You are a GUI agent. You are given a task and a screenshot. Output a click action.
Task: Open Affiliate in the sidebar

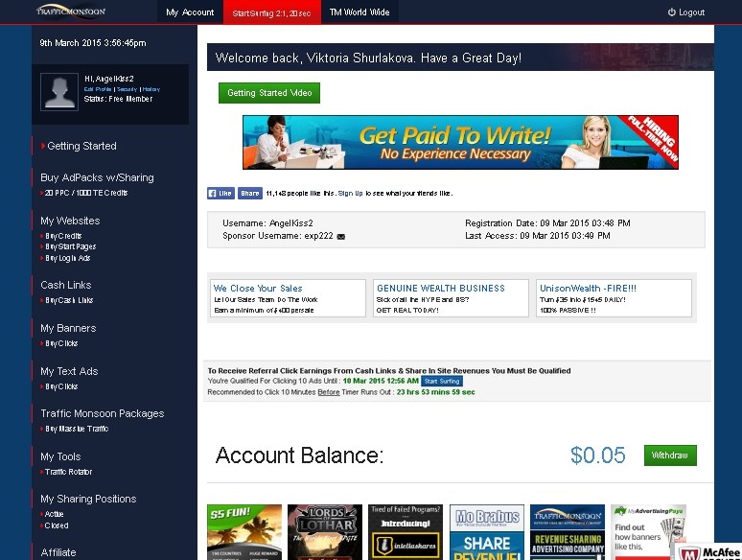(58, 552)
